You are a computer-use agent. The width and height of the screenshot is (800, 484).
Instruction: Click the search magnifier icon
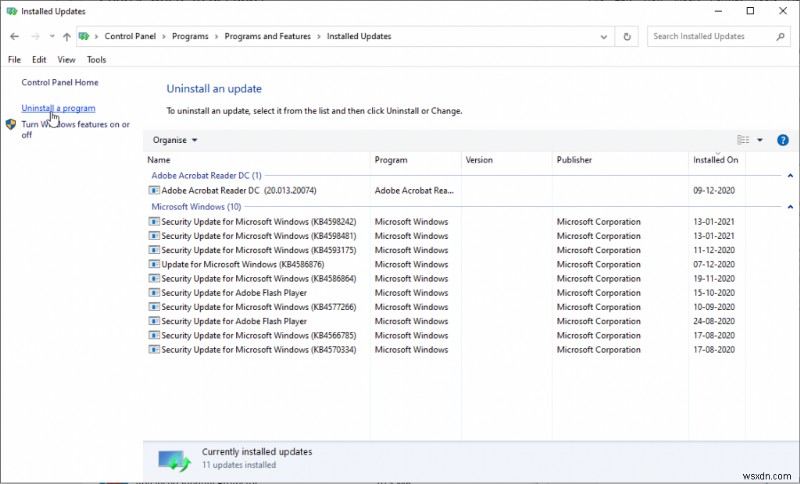point(780,36)
